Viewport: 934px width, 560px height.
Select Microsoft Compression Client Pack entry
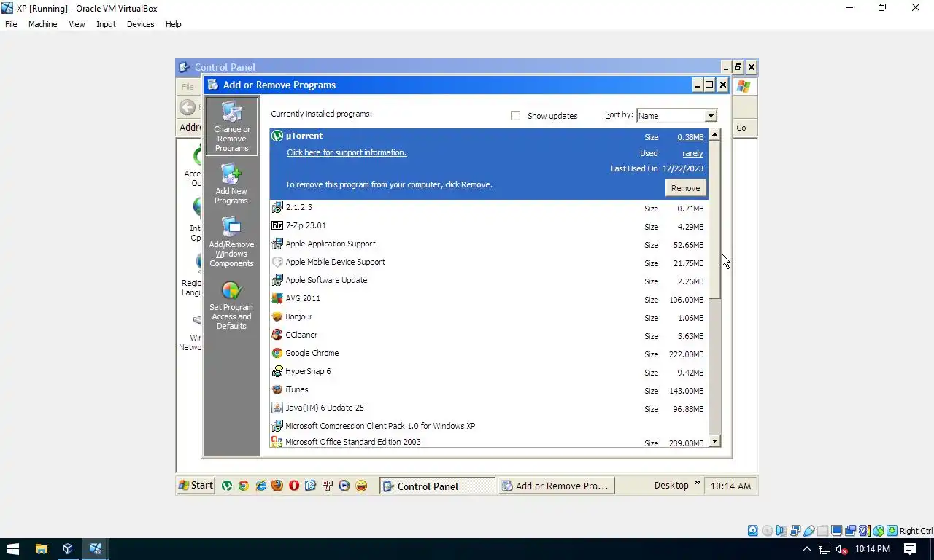coord(487,426)
